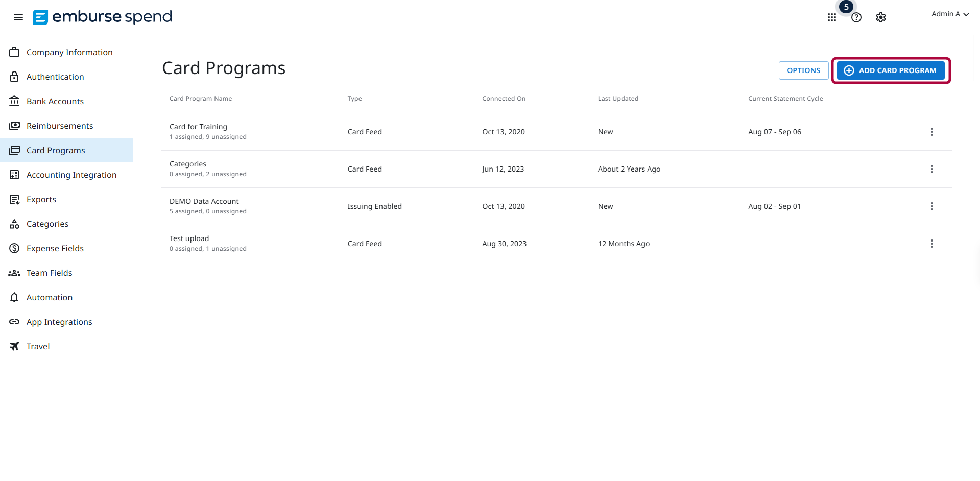The width and height of the screenshot is (980, 481).
Task: Click the Emburse Spend logo
Action: coord(102,17)
